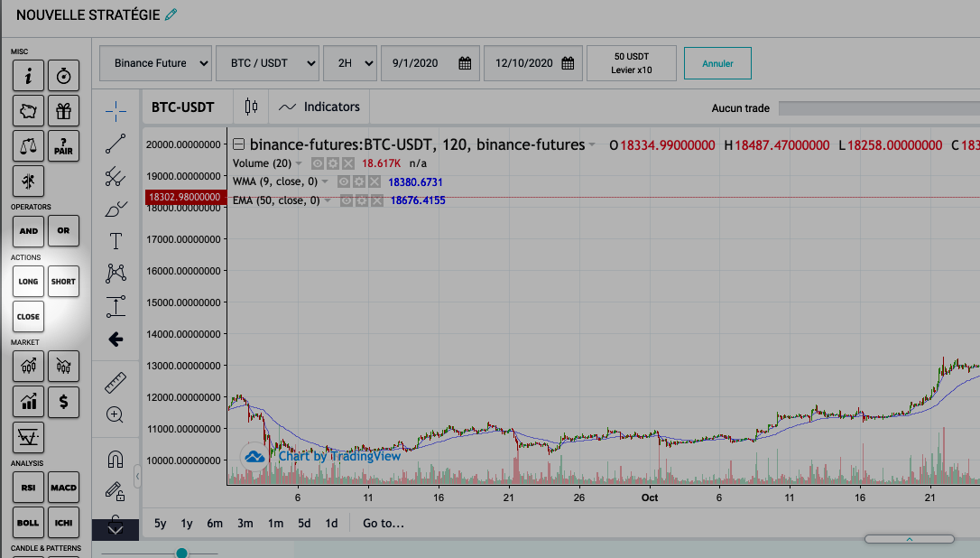Remove the EMA indicator
980x558 pixels.
(377, 200)
